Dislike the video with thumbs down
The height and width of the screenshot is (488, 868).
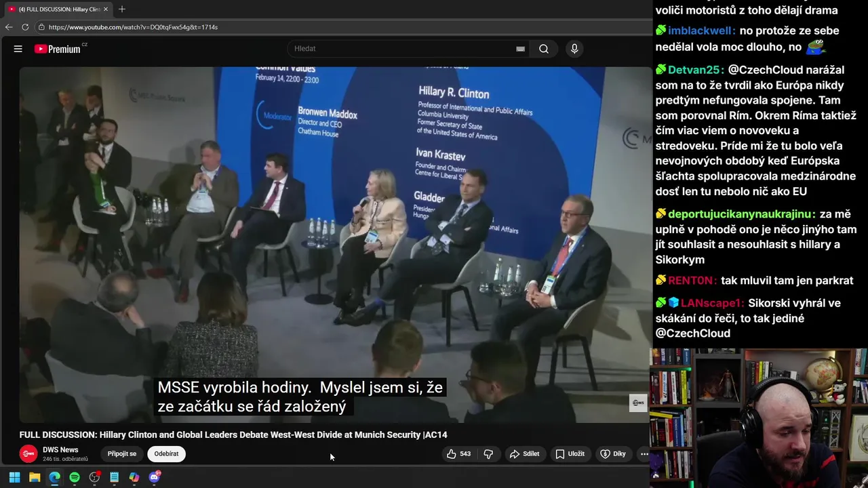[488, 454]
